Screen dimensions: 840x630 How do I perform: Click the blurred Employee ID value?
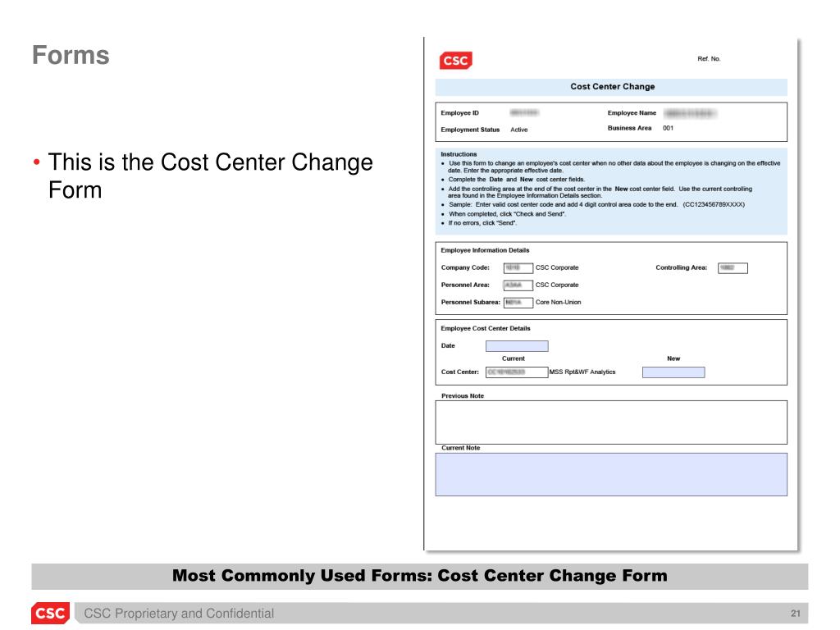click(524, 113)
